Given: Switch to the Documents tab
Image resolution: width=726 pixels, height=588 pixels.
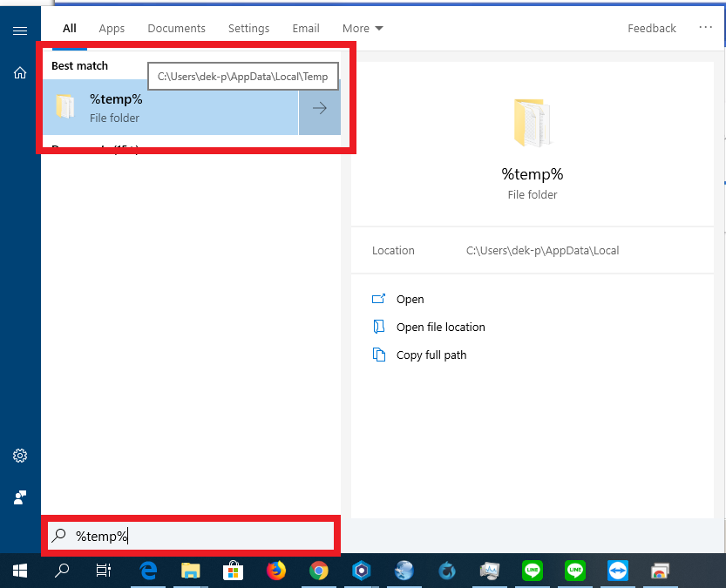Looking at the screenshot, I should click(177, 28).
